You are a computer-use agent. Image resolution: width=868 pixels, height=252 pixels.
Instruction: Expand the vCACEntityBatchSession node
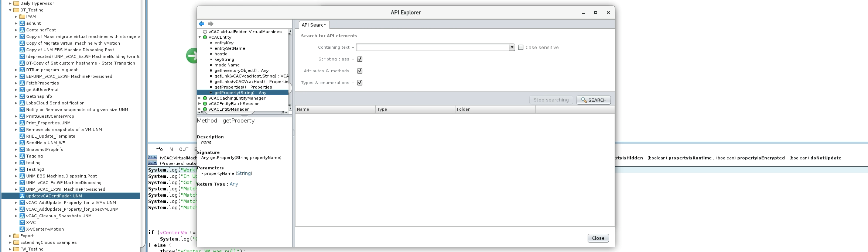[x=200, y=104]
